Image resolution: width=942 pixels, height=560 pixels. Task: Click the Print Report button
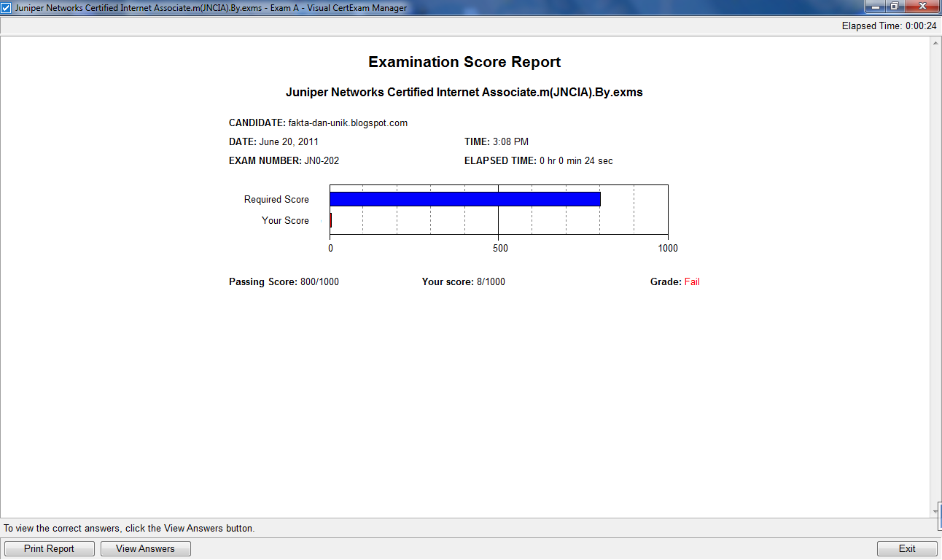50,549
